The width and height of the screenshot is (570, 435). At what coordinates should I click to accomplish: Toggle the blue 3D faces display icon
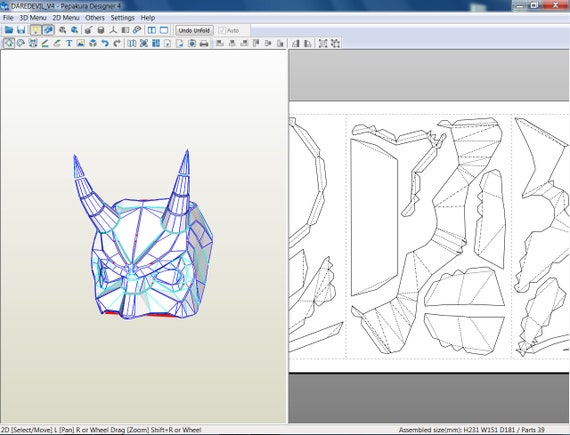(48, 30)
